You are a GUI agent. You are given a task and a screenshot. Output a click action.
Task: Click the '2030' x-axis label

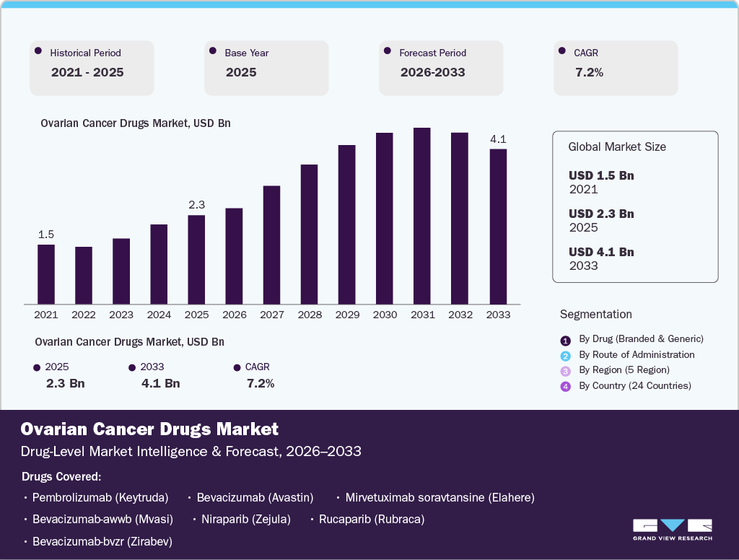tap(385, 315)
